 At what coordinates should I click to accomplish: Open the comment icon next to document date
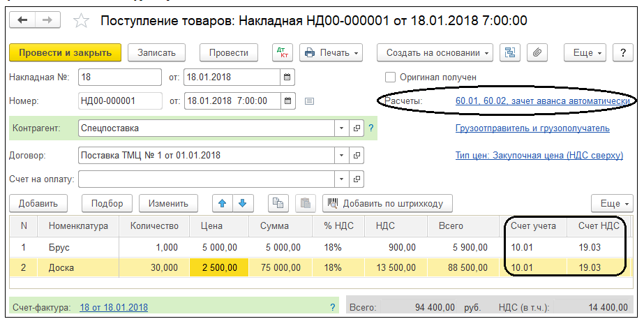(x=309, y=101)
